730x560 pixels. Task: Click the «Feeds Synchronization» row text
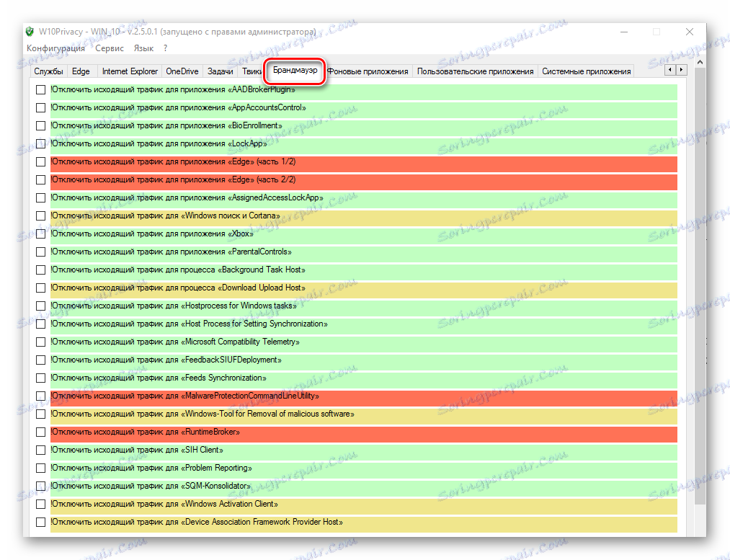159,378
